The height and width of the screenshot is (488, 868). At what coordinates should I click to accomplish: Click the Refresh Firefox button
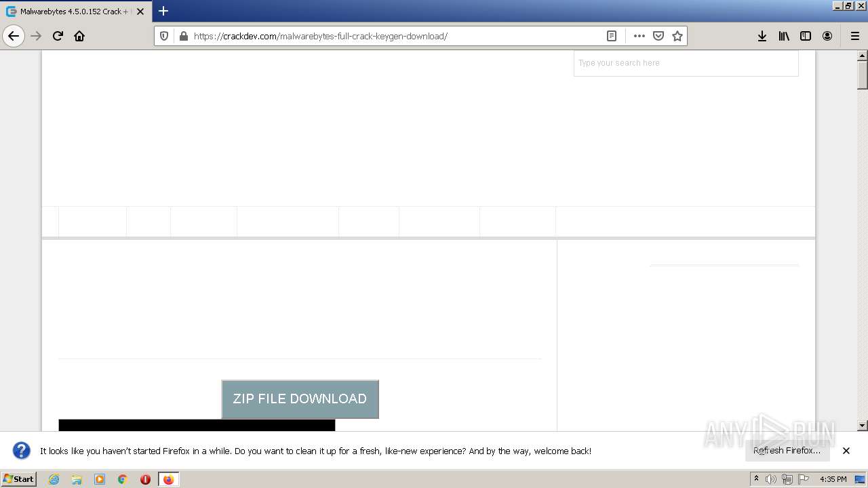[787, 451]
